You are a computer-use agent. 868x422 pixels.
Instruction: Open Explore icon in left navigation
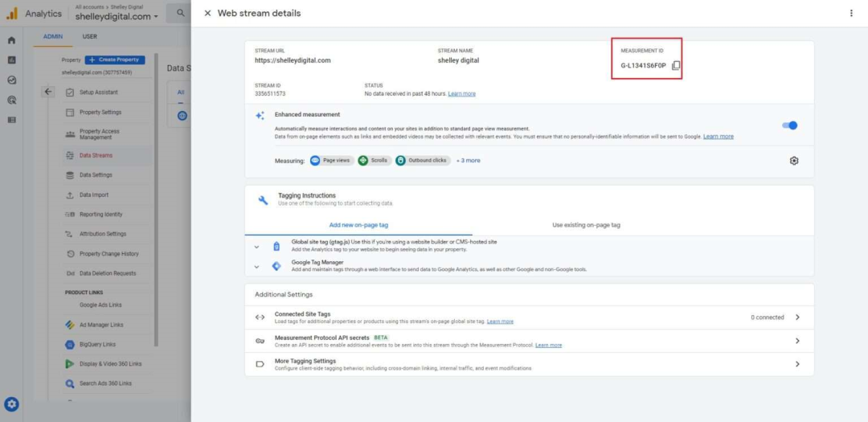11,80
